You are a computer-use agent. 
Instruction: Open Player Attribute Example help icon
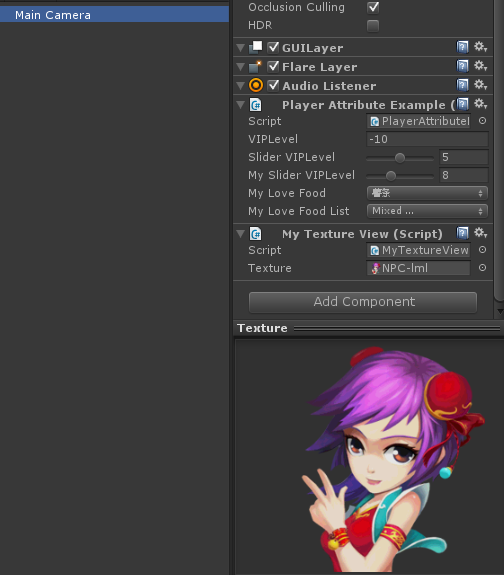463,104
